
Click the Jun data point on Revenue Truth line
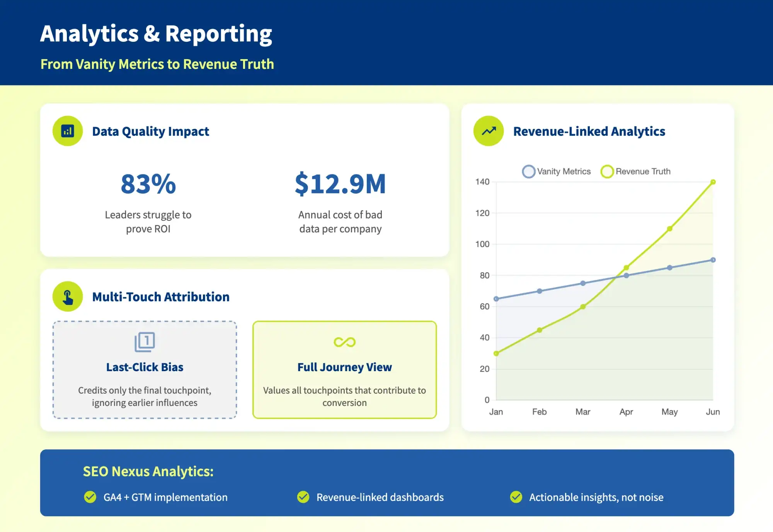[713, 181]
